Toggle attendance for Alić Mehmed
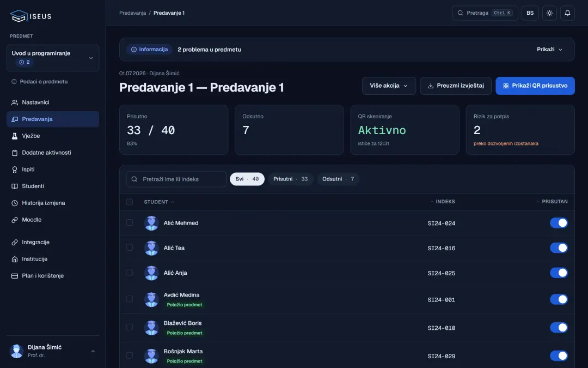Viewport: 588px width, 368px height. [559, 223]
